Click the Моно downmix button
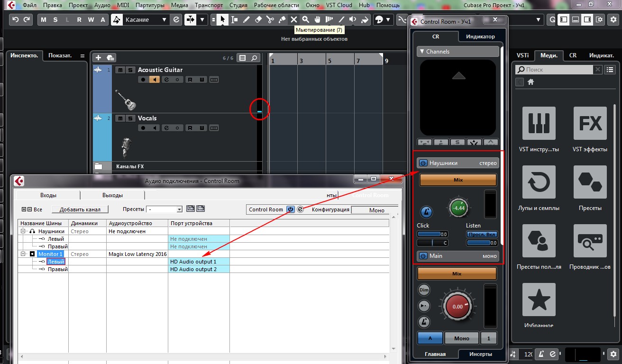Viewport: 622px width, 364px height. (x=462, y=338)
